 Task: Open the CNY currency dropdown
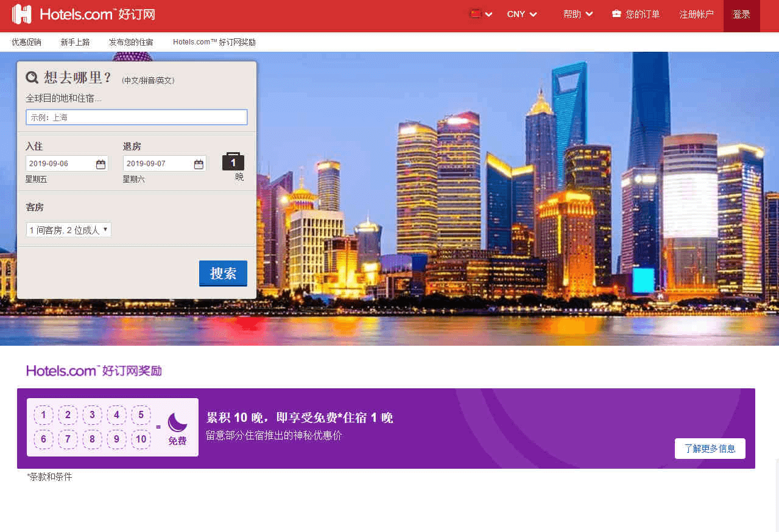(522, 14)
